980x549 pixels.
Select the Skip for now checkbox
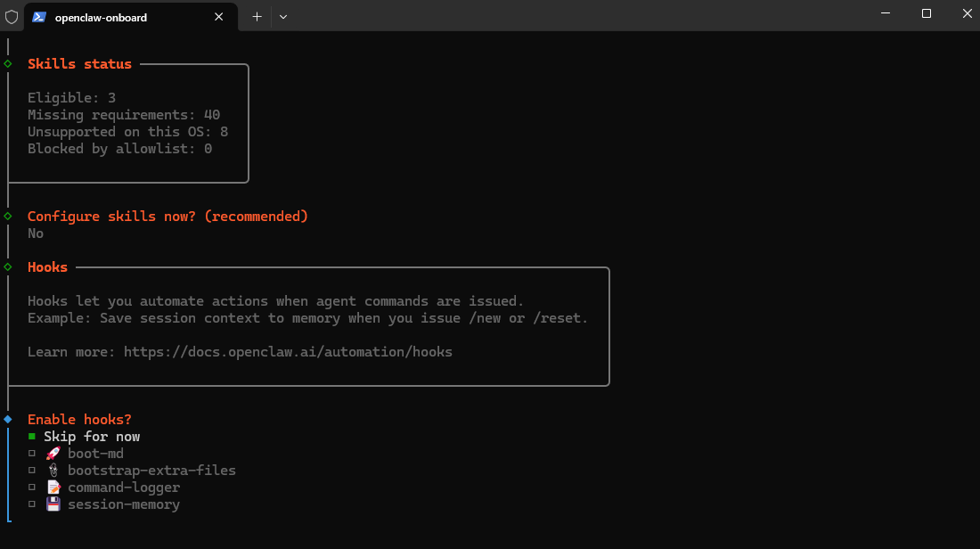tap(32, 437)
